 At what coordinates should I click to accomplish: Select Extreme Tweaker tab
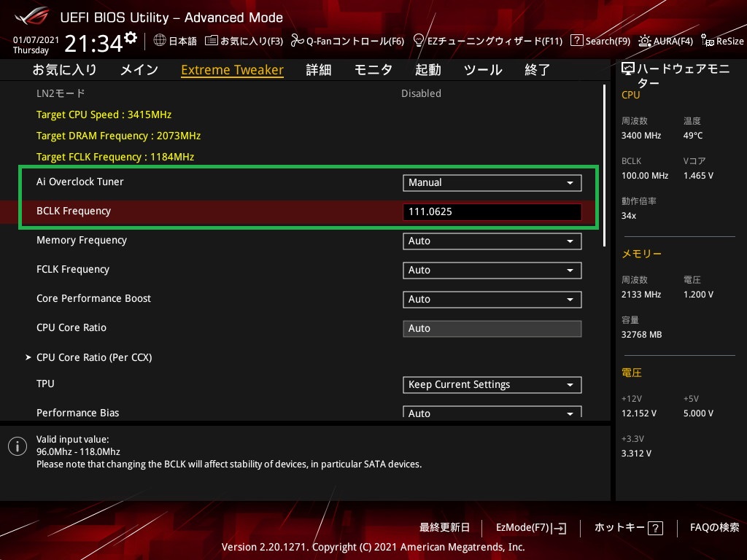coord(233,70)
